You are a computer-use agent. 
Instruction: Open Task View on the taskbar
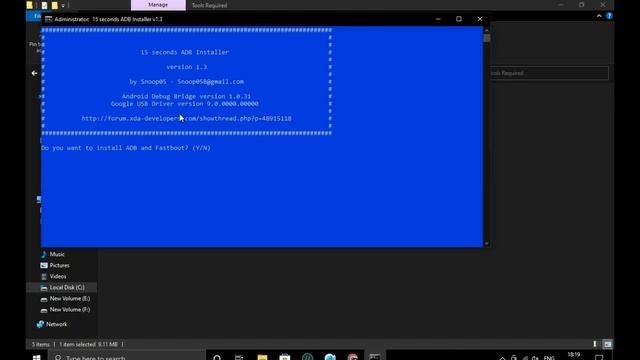pyautogui.click(x=239, y=357)
